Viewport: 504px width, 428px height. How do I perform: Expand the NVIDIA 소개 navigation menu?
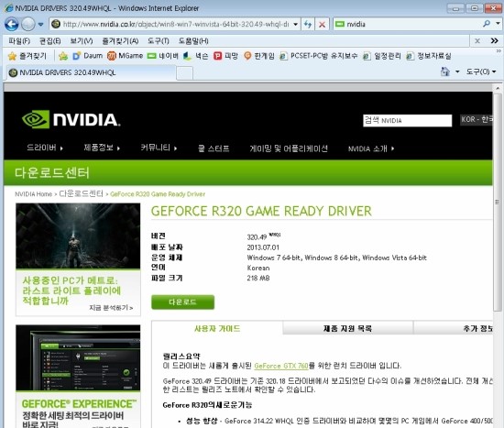point(371,148)
